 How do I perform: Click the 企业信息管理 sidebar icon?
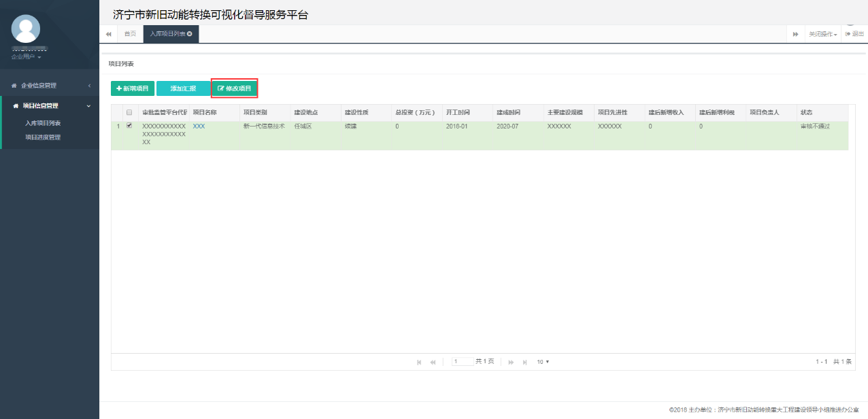coord(13,84)
